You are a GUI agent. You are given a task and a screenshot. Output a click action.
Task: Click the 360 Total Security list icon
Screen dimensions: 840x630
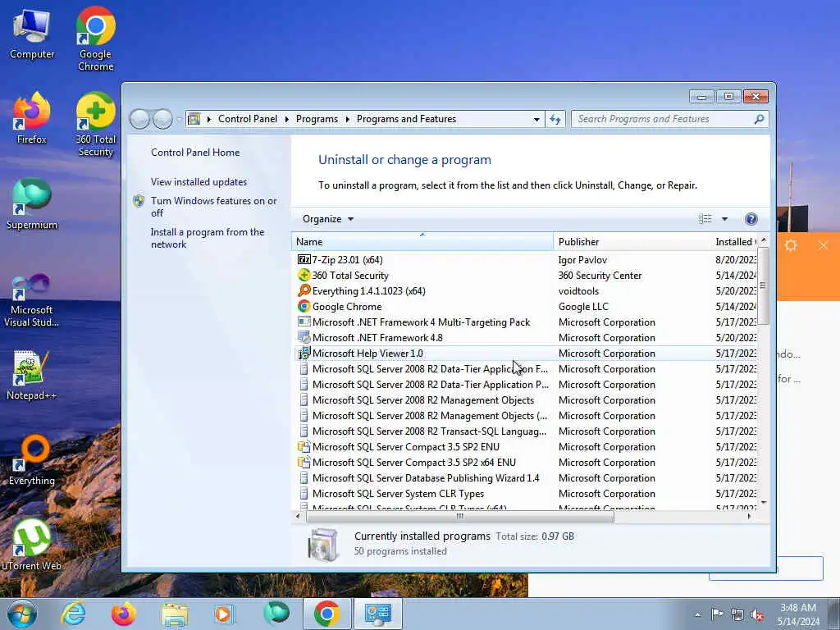point(304,276)
